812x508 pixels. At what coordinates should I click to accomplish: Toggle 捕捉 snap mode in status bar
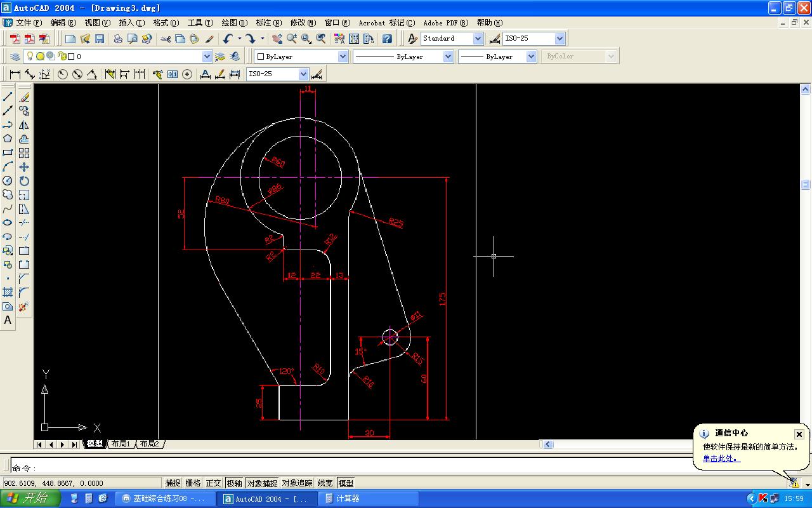[x=173, y=483]
